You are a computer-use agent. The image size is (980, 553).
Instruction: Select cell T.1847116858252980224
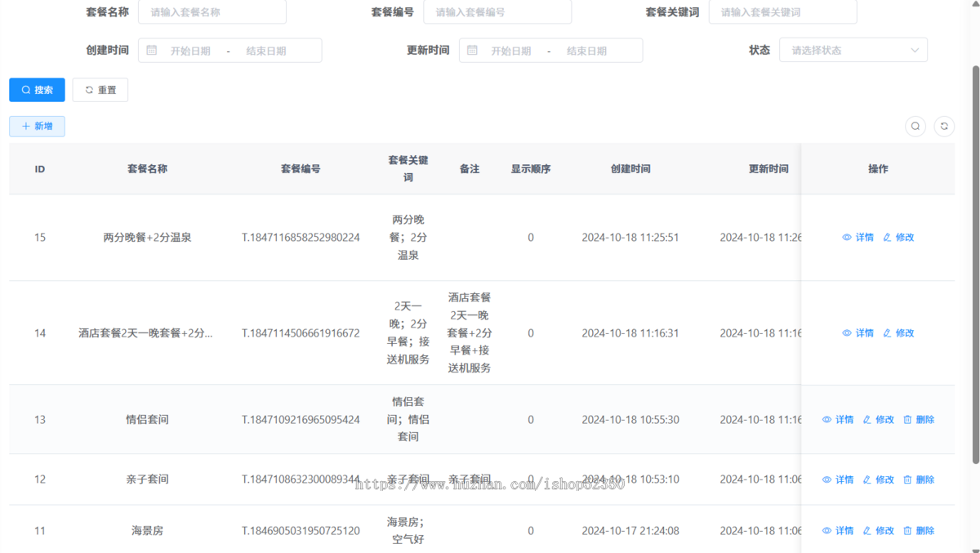pyautogui.click(x=301, y=238)
